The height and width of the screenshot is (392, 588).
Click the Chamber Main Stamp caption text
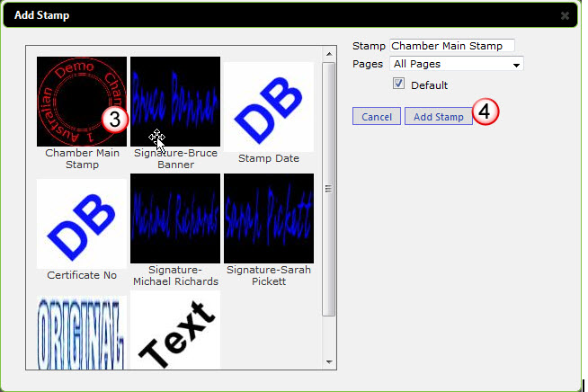click(x=81, y=158)
